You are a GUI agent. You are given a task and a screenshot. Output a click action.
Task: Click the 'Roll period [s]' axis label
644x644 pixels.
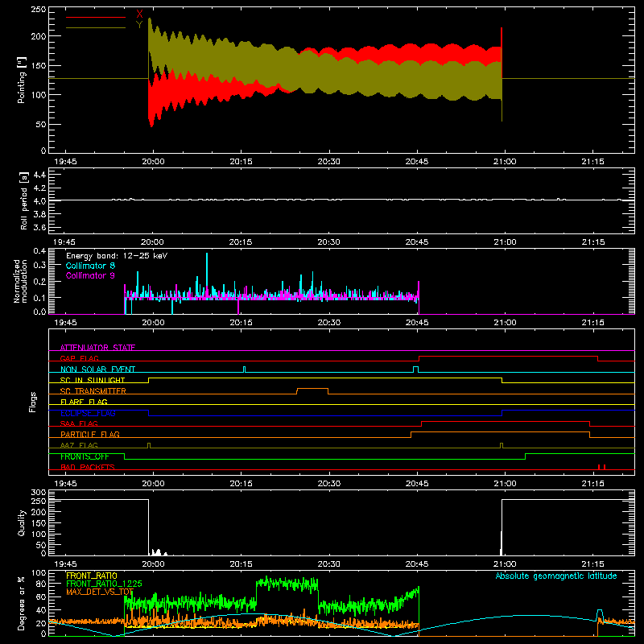click(x=24, y=200)
